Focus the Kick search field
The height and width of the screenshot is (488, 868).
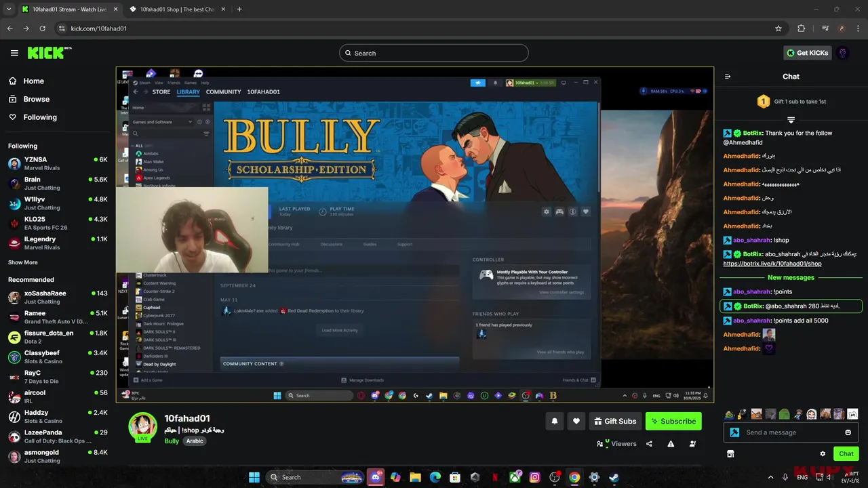click(x=434, y=53)
